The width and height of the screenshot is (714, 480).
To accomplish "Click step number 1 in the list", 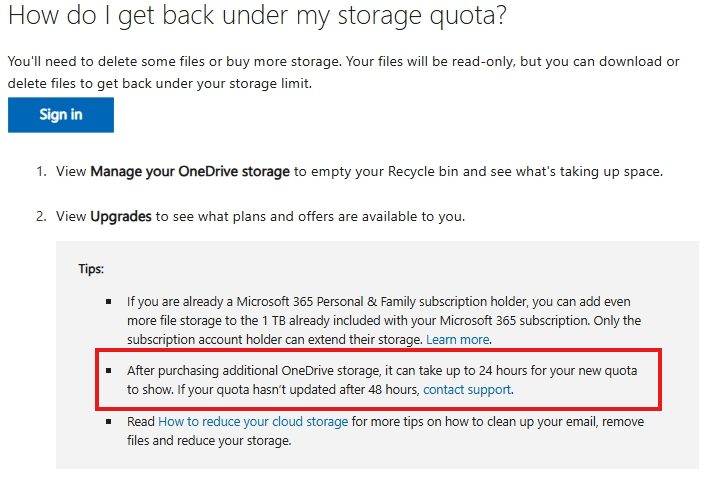I will [x=42, y=171].
